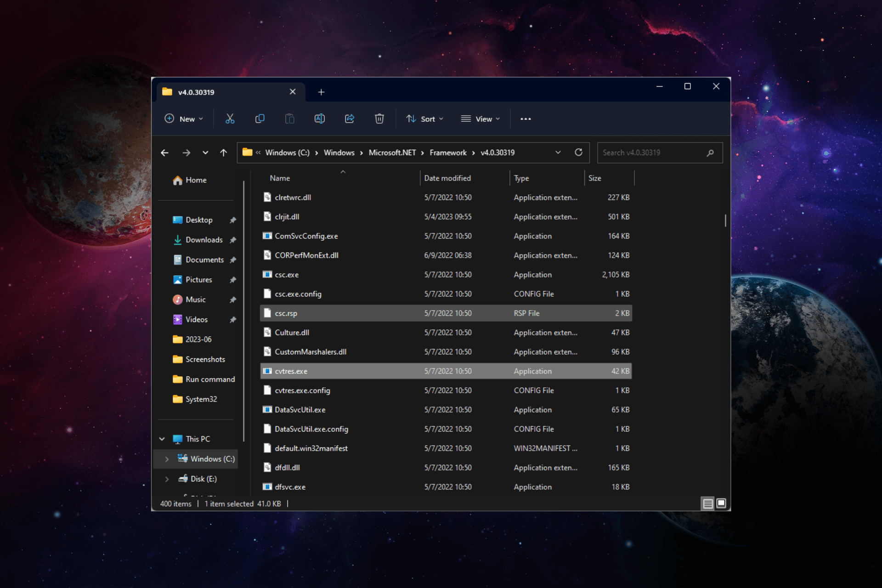Click the Delete trash icon
Viewport: 882px width, 588px height.
tap(379, 119)
